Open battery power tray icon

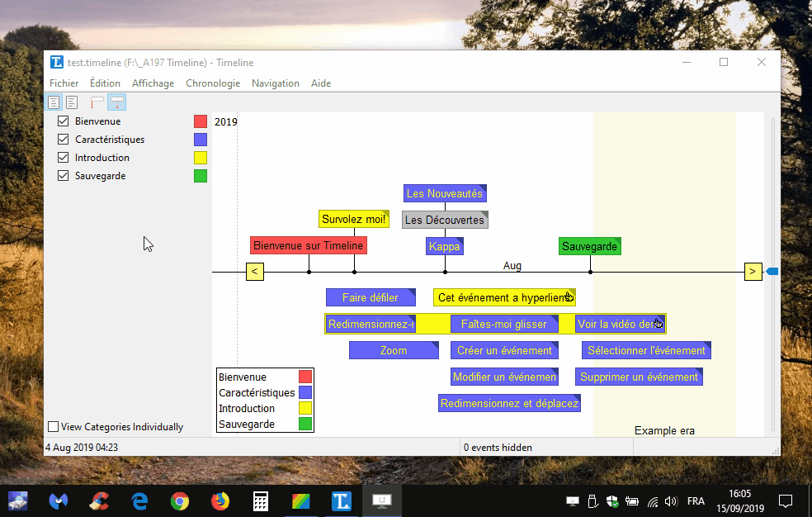[632, 501]
